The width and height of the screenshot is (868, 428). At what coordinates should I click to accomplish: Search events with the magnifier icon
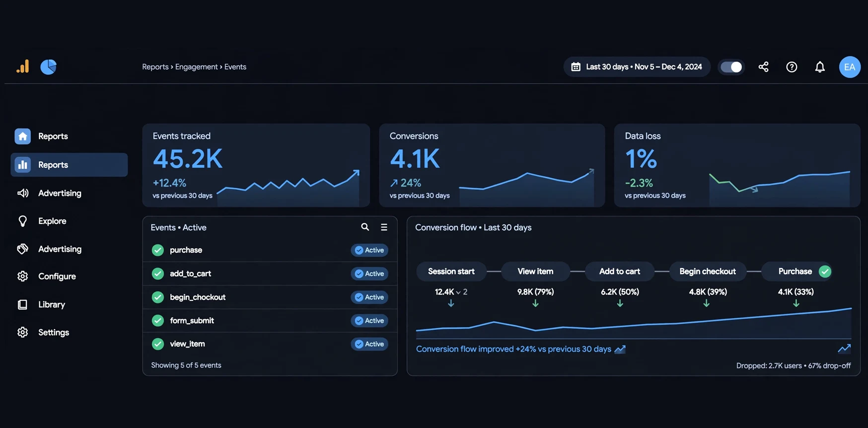pyautogui.click(x=365, y=227)
